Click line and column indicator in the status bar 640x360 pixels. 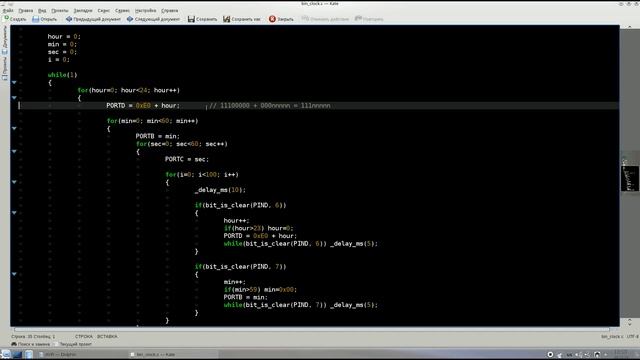[x=33, y=336]
